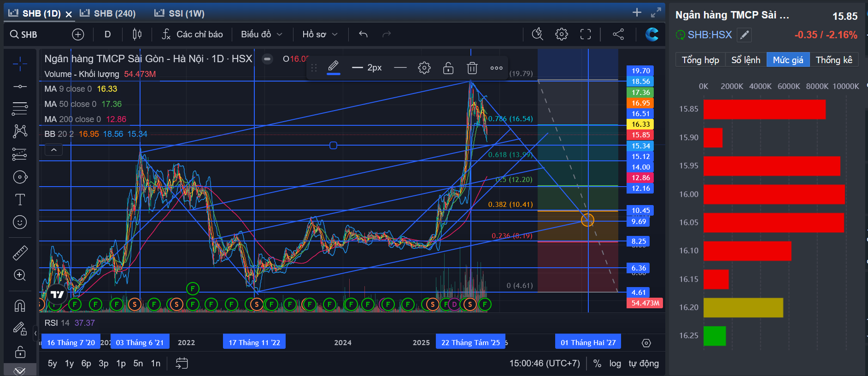
Task: Open the go-to-date calendar icon
Action: point(182,363)
